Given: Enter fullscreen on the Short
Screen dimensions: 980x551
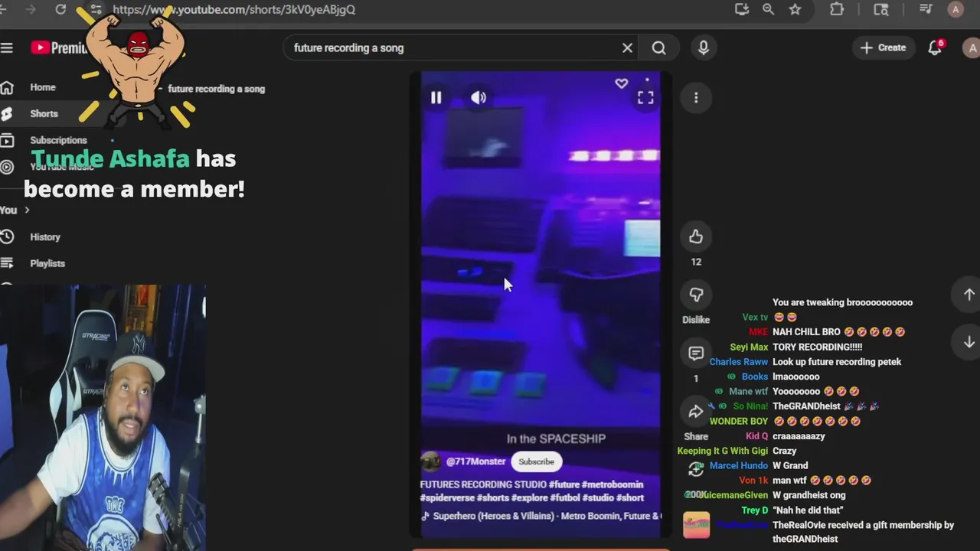Looking at the screenshot, I should pyautogui.click(x=645, y=97).
